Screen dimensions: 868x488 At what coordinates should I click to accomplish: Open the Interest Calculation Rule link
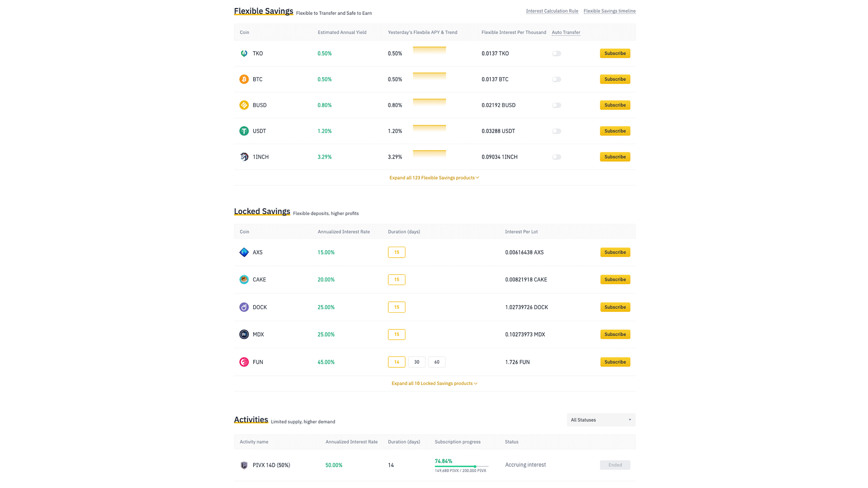click(x=552, y=11)
